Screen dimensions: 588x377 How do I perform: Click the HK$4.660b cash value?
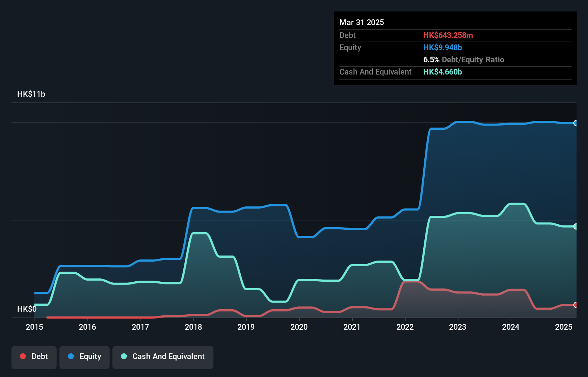pos(443,72)
